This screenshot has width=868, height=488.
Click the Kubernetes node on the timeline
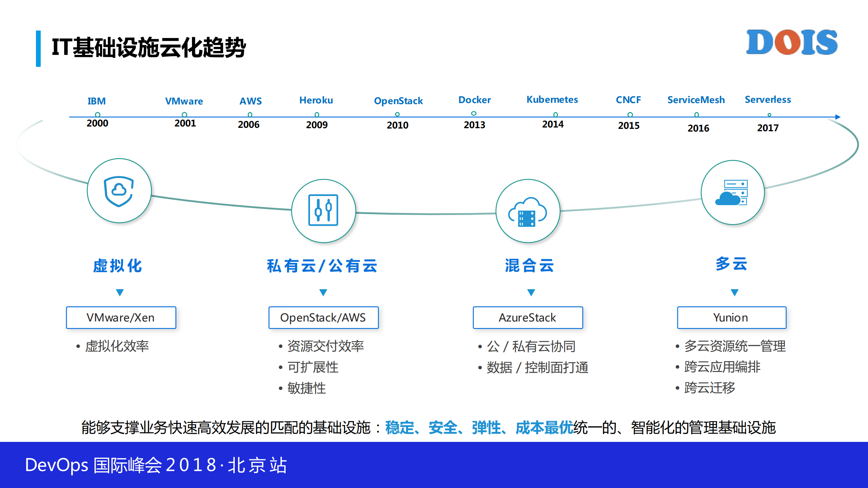click(555, 114)
